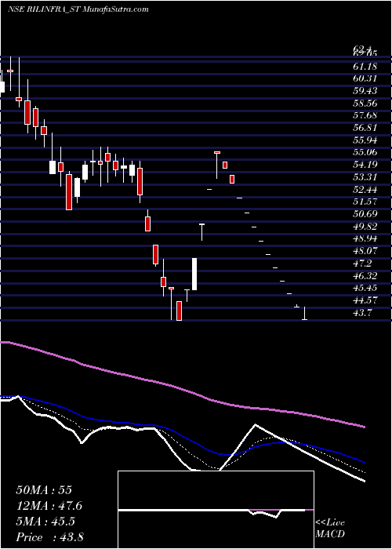
Task: Click the 45.45 price axis label
Action: (x=365, y=288)
